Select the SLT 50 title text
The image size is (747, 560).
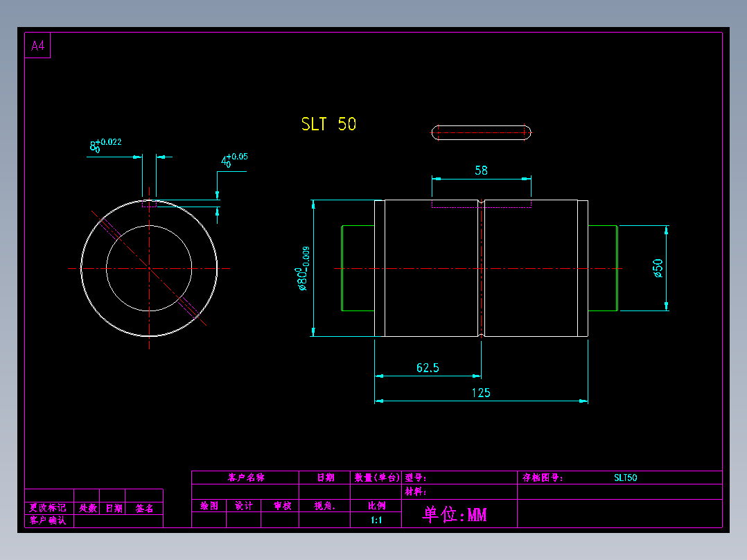pos(328,124)
